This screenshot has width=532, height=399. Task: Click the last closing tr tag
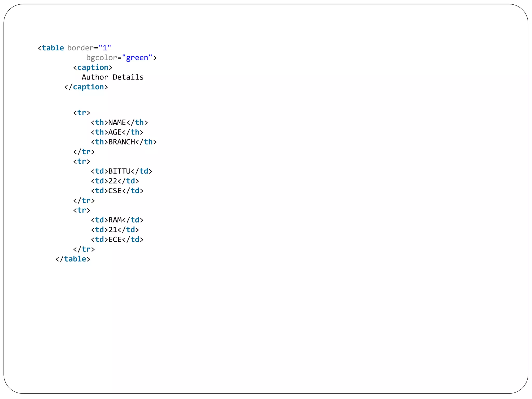(84, 249)
